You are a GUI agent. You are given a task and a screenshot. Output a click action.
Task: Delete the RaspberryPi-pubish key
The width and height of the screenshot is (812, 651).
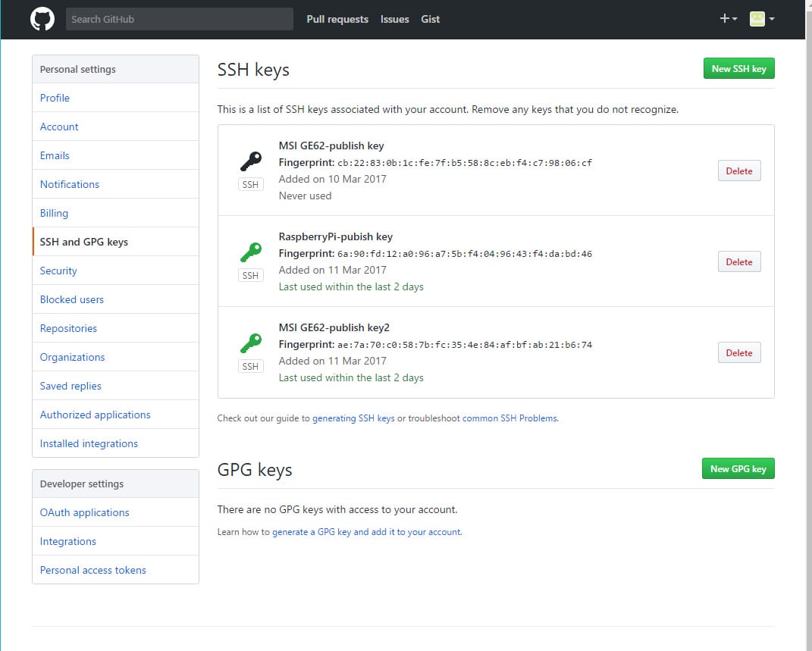[x=738, y=261]
